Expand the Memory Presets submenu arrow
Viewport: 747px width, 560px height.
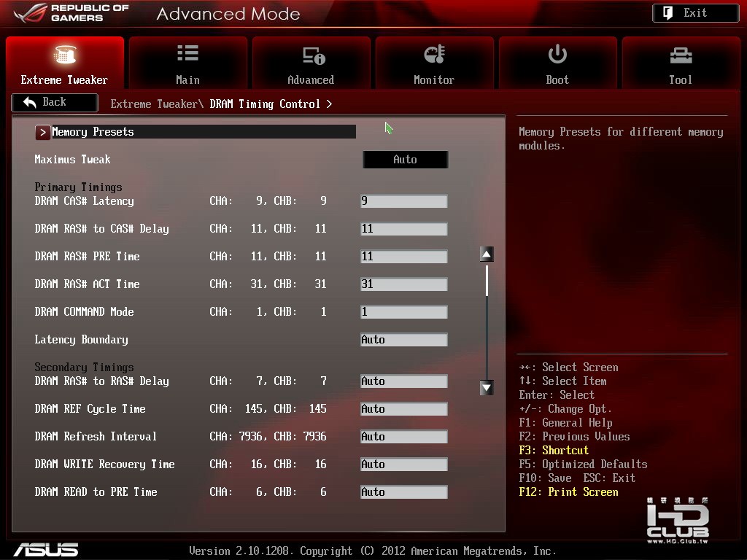point(42,132)
